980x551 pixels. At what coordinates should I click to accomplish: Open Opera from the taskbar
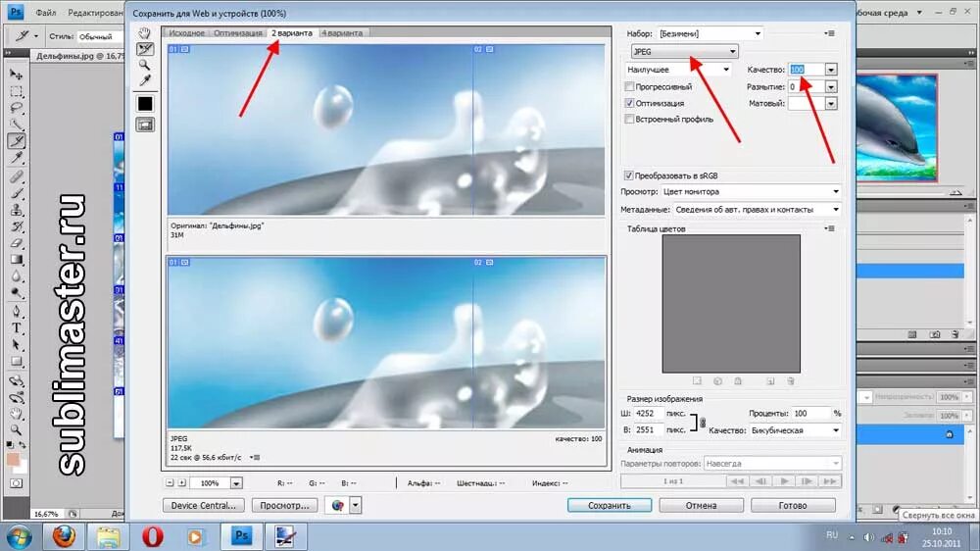tap(153, 536)
